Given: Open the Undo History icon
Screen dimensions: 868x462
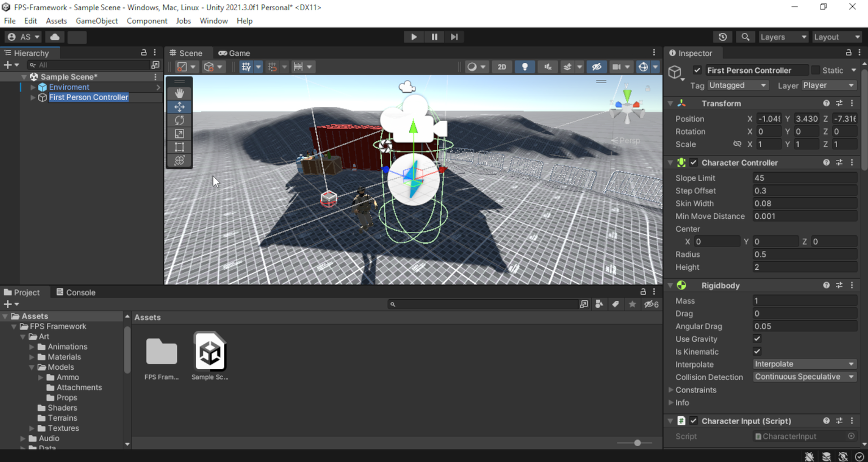Looking at the screenshot, I should pos(723,37).
